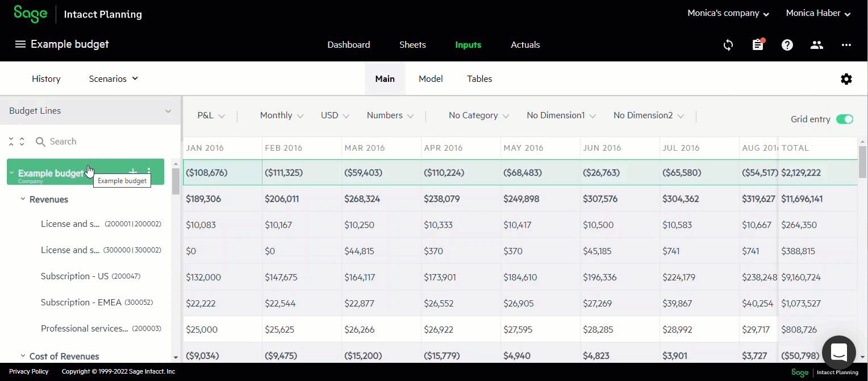Expand all budget lines icon
Screen dimensions: 868x381
pos(22,142)
